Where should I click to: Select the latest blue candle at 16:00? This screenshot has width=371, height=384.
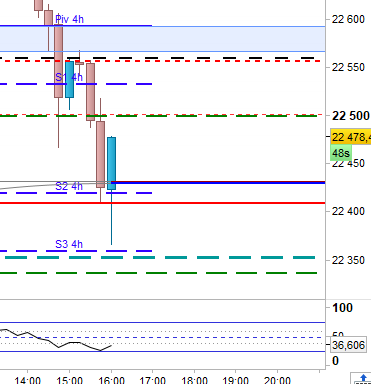(111, 163)
